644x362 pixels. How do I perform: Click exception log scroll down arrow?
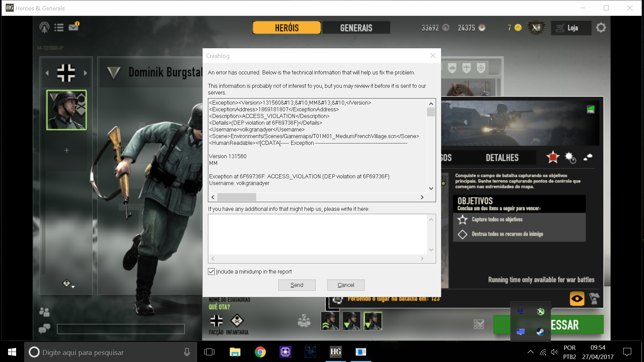[431, 188]
